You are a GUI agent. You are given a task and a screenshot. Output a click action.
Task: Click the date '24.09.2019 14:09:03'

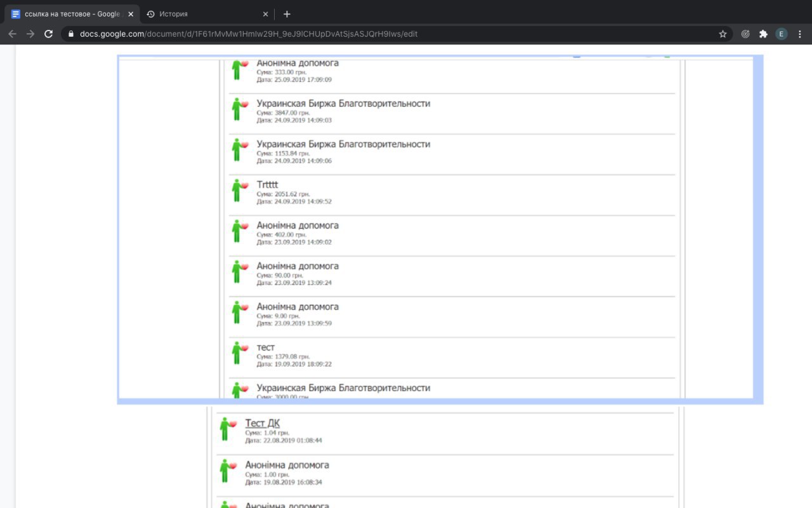303,121
